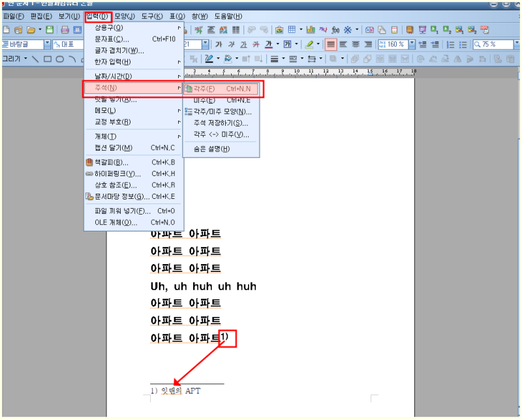
Task: Open the 모양(J) menu
Action: [x=125, y=16]
